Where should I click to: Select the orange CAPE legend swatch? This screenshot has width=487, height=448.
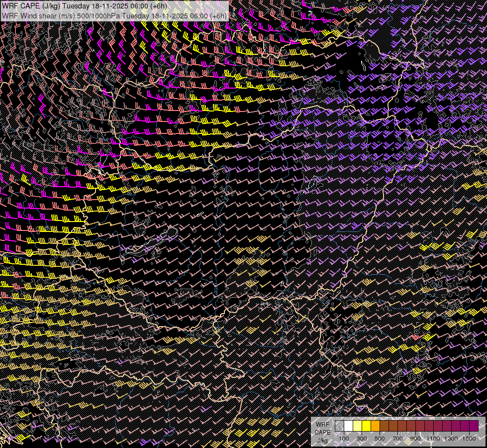[376, 426]
